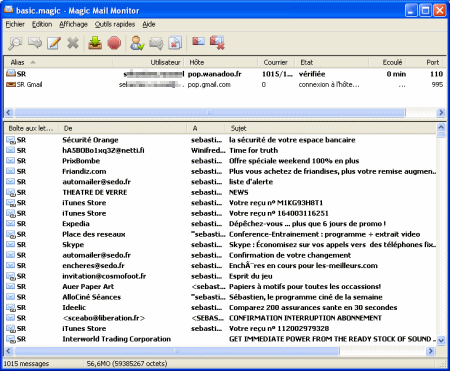
Task: Click the SR account mailbox icon
Action: click(11, 73)
